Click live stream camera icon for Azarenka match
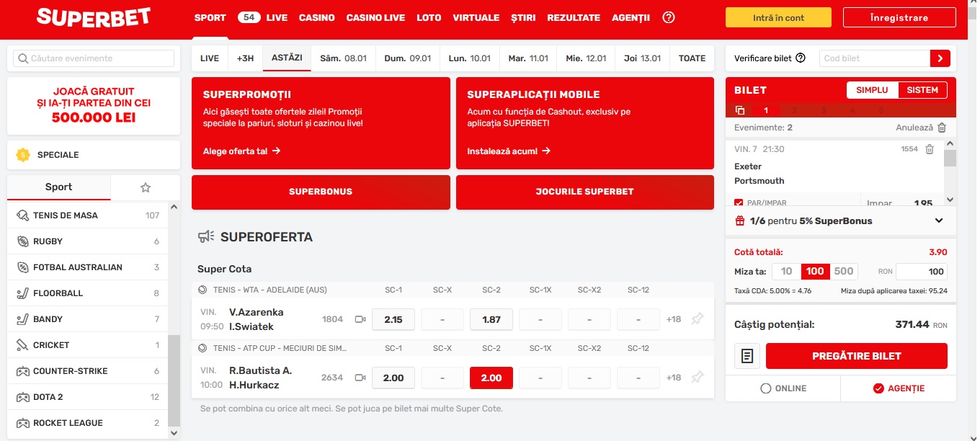980x441 pixels. (x=360, y=319)
